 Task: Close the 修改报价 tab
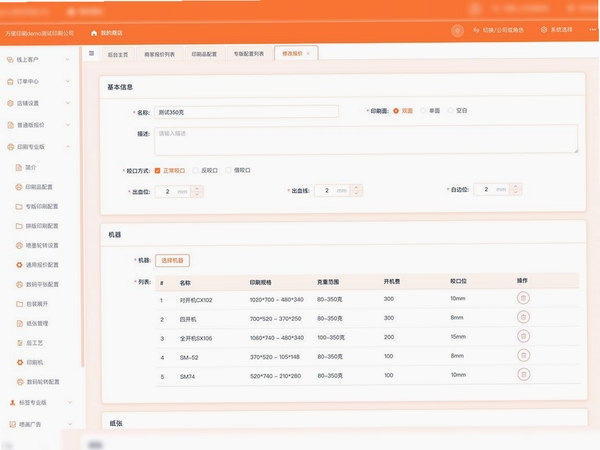point(308,54)
